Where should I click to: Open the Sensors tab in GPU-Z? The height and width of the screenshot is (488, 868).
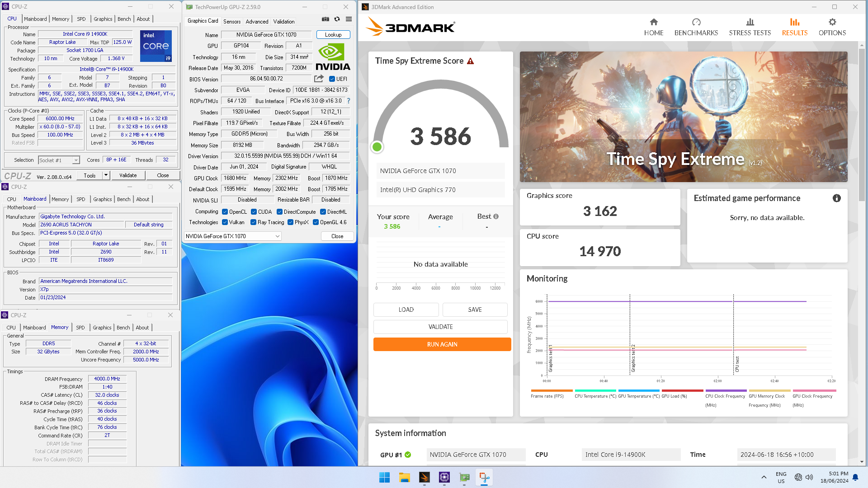click(232, 21)
